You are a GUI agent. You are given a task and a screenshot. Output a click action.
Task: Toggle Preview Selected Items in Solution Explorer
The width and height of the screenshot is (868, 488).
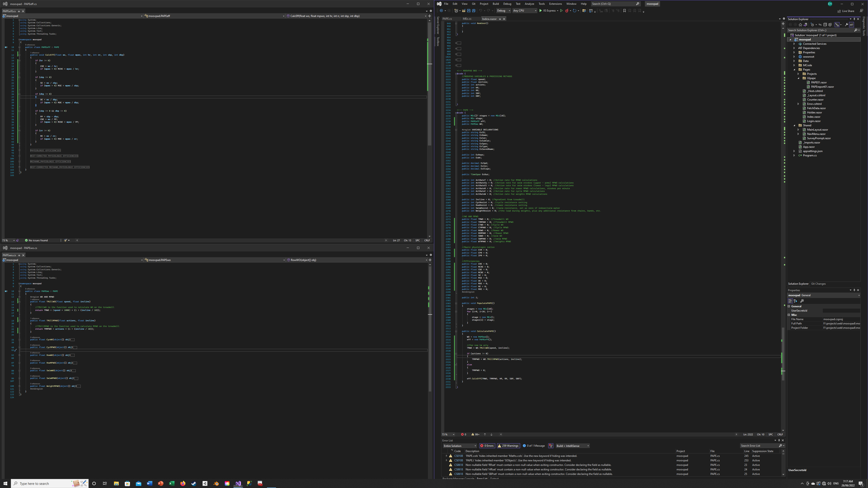point(851,25)
